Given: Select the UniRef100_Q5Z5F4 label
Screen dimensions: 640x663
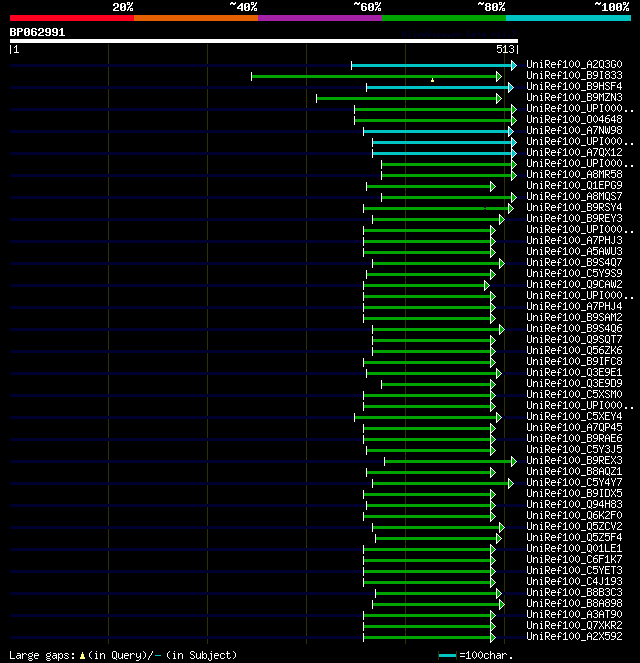Looking at the screenshot, I should pyautogui.click(x=574, y=537).
